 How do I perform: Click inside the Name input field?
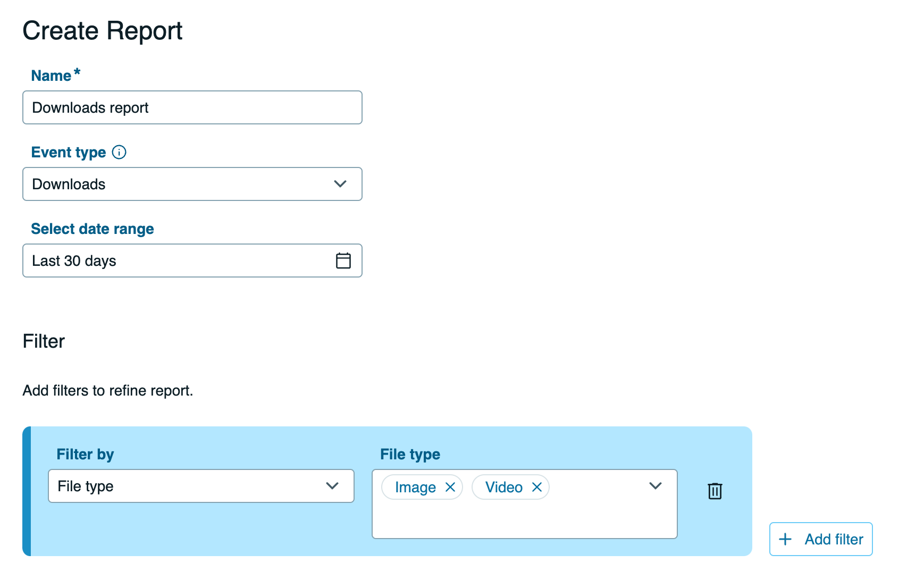click(192, 107)
